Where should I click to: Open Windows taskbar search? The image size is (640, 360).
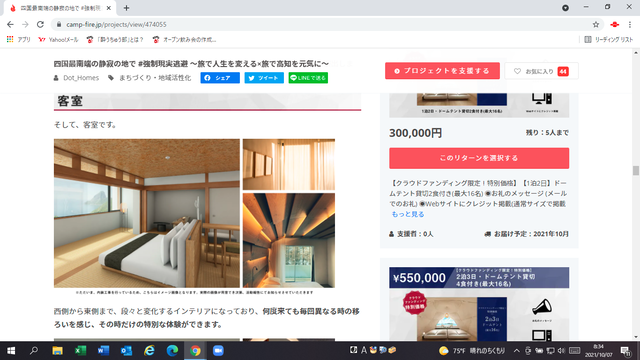[x=34, y=351]
